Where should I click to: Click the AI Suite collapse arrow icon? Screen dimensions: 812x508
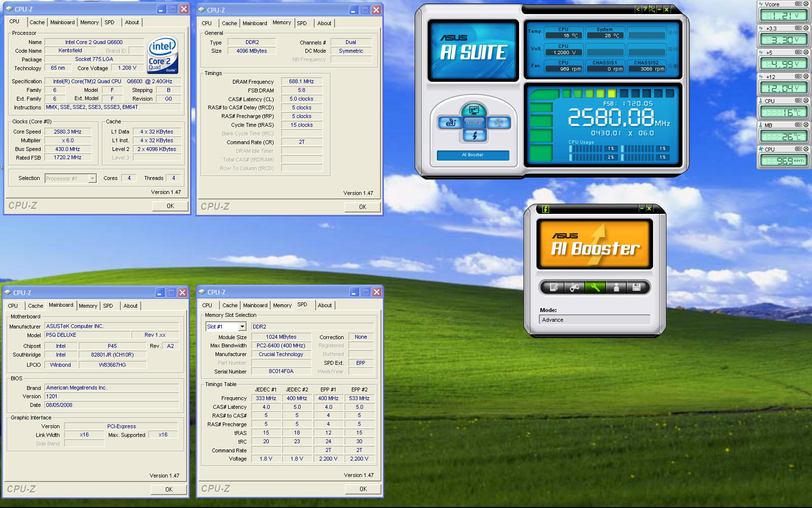[x=638, y=9]
